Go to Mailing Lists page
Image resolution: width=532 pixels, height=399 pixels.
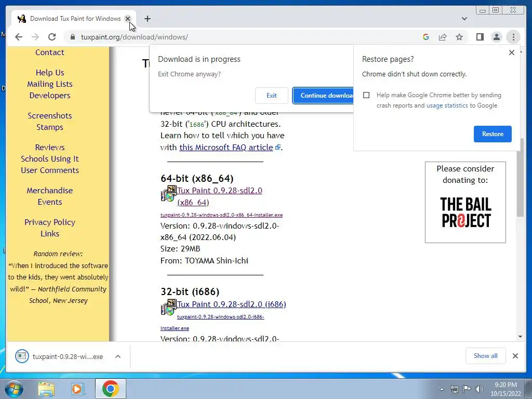click(50, 84)
